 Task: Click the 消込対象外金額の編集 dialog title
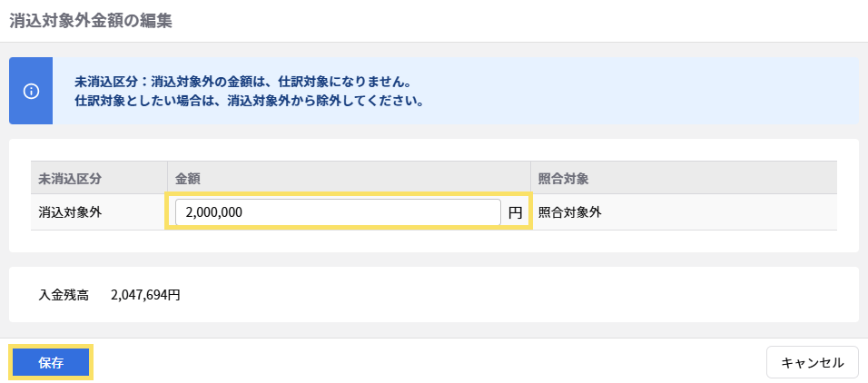point(91,21)
